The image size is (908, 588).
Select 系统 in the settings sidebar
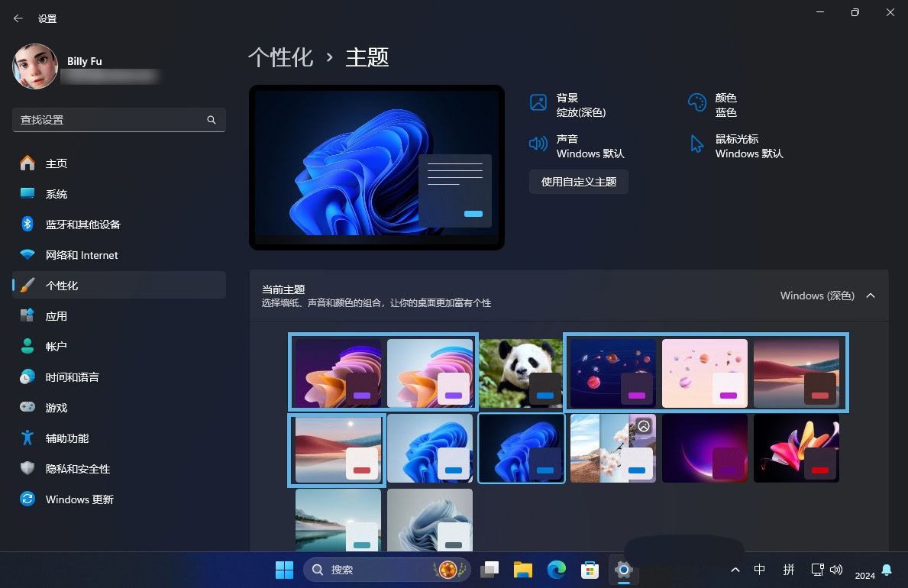(x=57, y=194)
